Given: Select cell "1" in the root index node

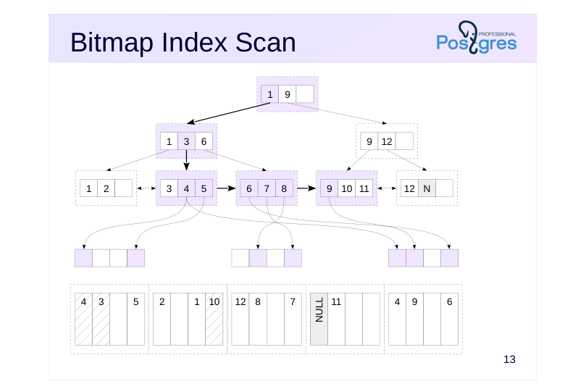Looking at the screenshot, I should [x=270, y=94].
